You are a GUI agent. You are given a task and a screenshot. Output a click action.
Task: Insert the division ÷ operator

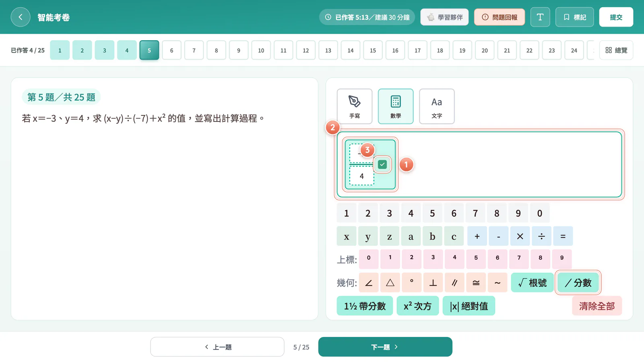pyautogui.click(x=541, y=237)
